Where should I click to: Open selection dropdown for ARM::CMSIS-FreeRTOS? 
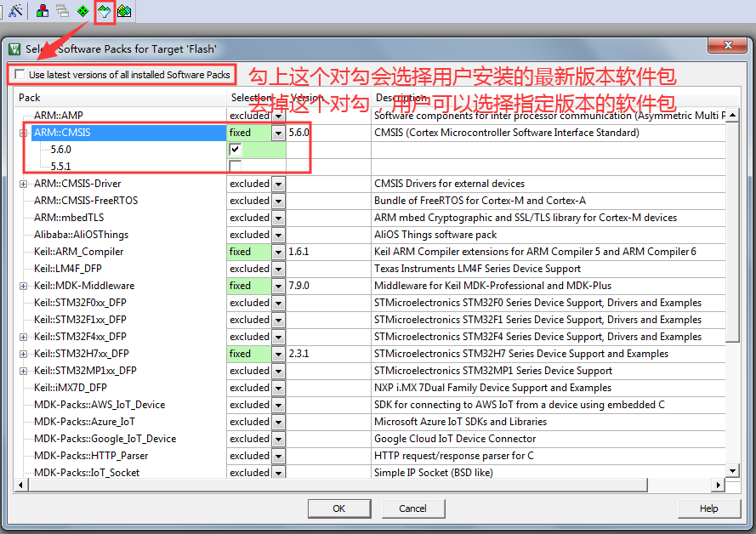click(x=278, y=201)
